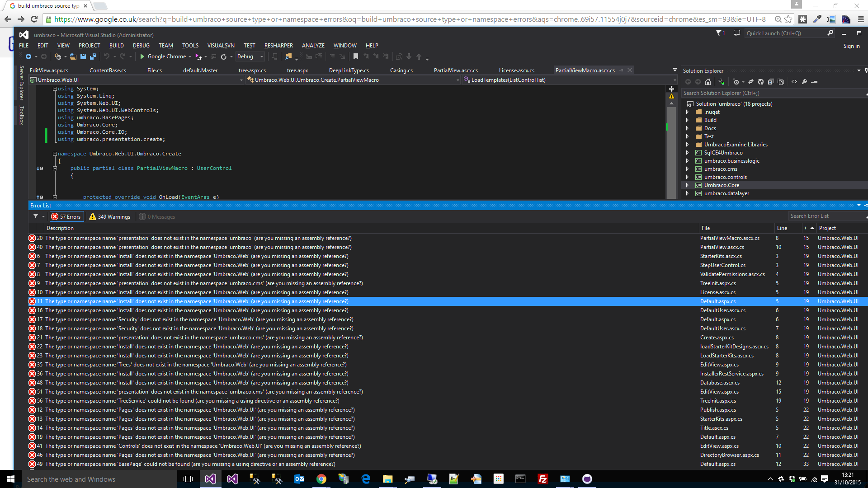Switch to the ContentBase.cs tab
This screenshot has height=488, width=868.
click(x=108, y=70)
